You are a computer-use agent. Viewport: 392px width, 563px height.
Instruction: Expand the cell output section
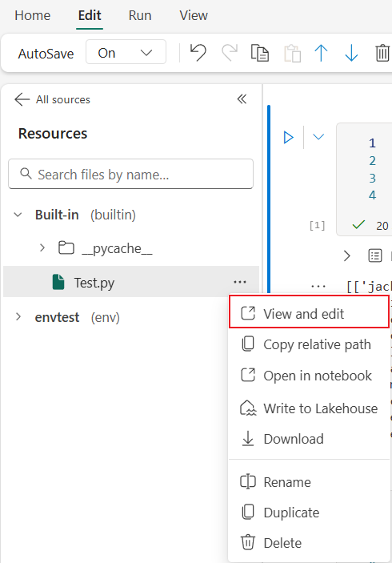click(347, 255)
